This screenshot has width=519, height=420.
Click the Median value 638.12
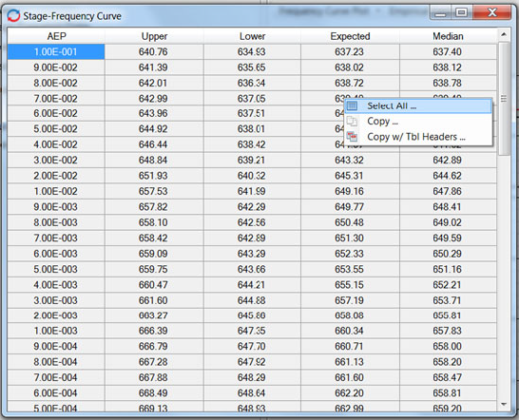coord(447,67)
